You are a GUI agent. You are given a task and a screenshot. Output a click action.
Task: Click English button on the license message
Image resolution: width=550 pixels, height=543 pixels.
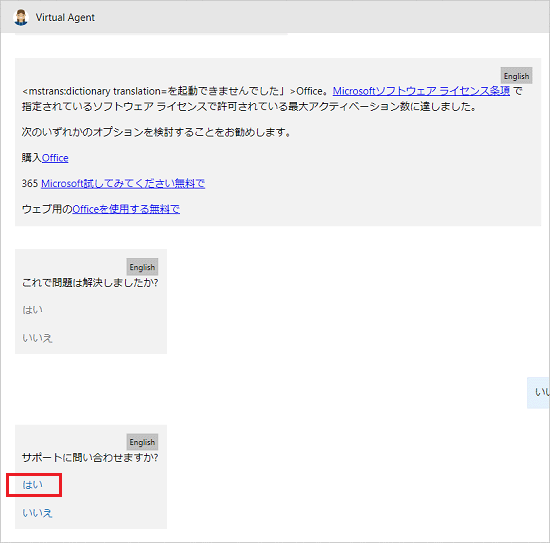click(x=516, y=76)
